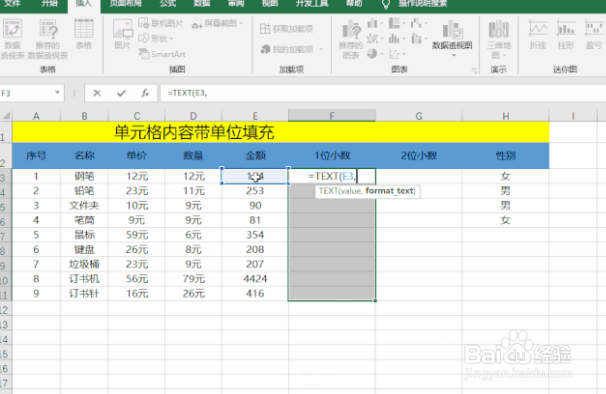Image resolution: width=606 pixels, height=394 pixels.
Task: Click format_text in the TEXT function tooltip
Action: coord(389,191)
